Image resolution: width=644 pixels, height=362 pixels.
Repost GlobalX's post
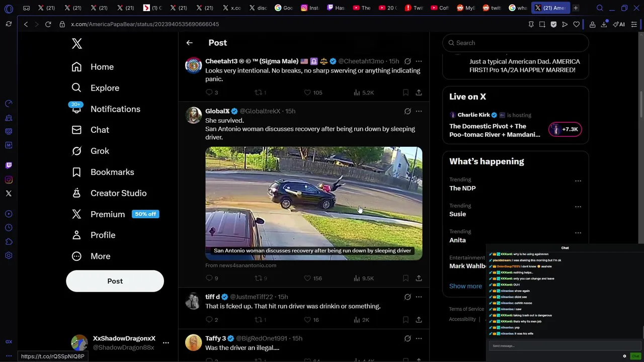tap(258, 278)
